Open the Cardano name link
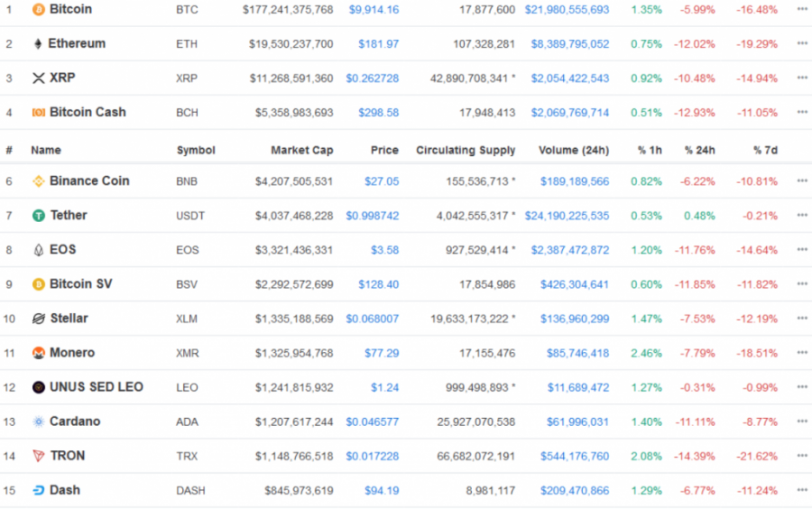The width and height of the screenshot is (812, 509). pos(75,421)
